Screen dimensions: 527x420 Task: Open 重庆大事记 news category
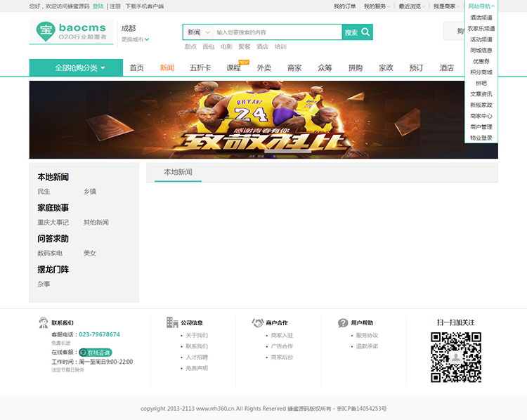point(53,223)
